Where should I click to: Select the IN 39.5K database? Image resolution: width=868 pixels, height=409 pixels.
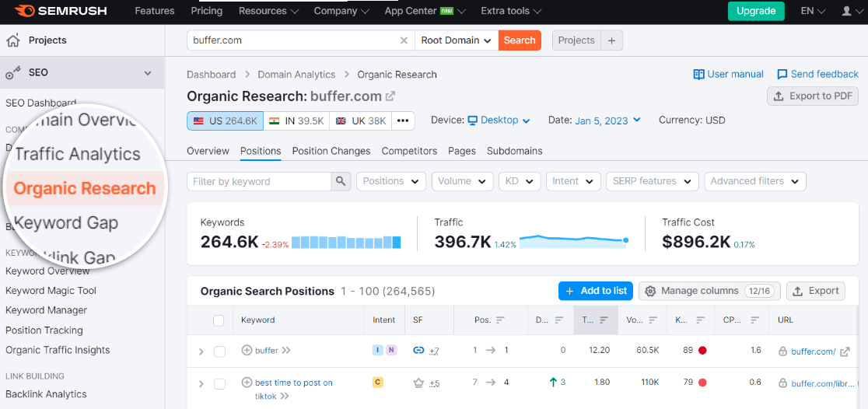click(x=296, y=121)
